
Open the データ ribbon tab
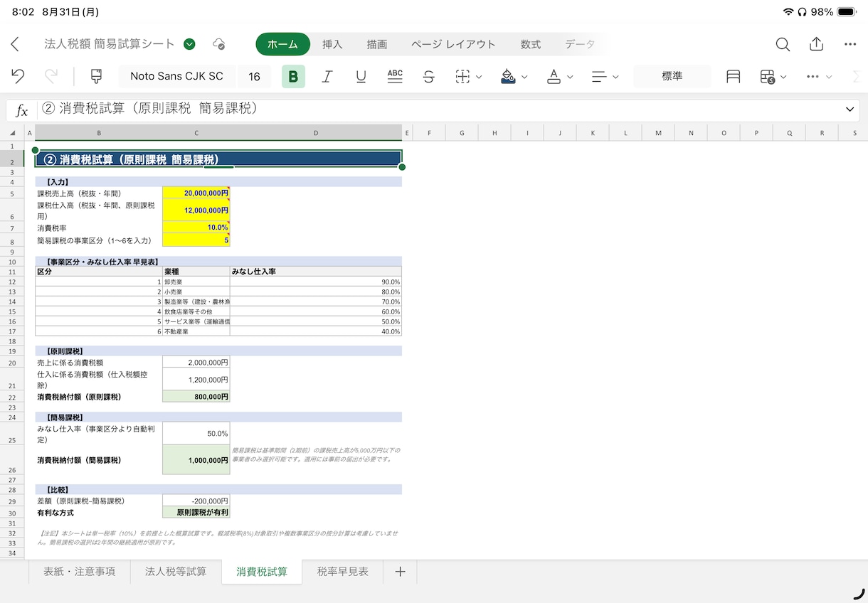[x=580, y=44]
